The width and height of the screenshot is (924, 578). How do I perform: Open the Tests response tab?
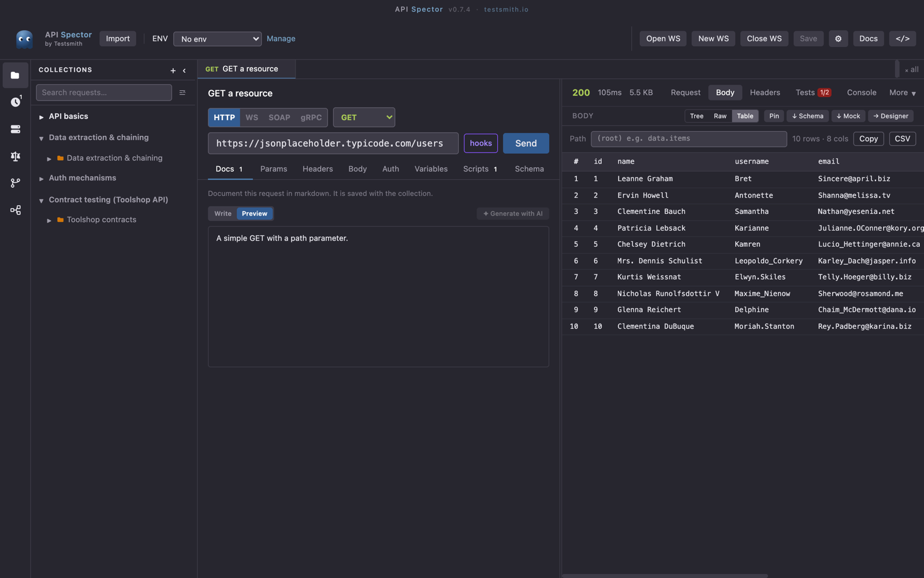coord(813,92)
